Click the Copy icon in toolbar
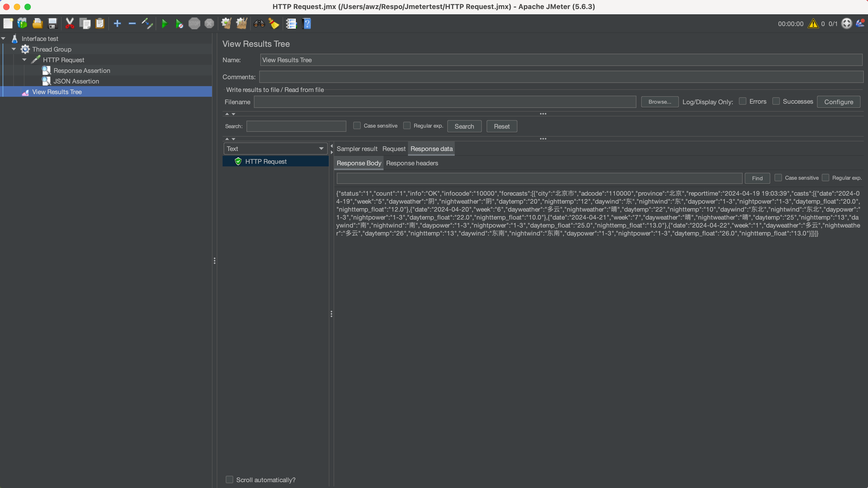Screen dimensions: 868x488 (x=85, y=24)
